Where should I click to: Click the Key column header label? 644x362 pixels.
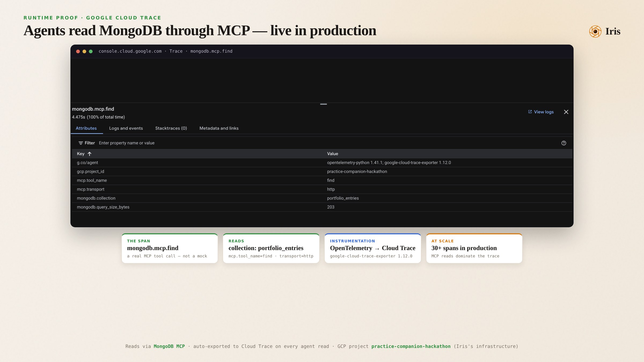(x=80, y=154)
